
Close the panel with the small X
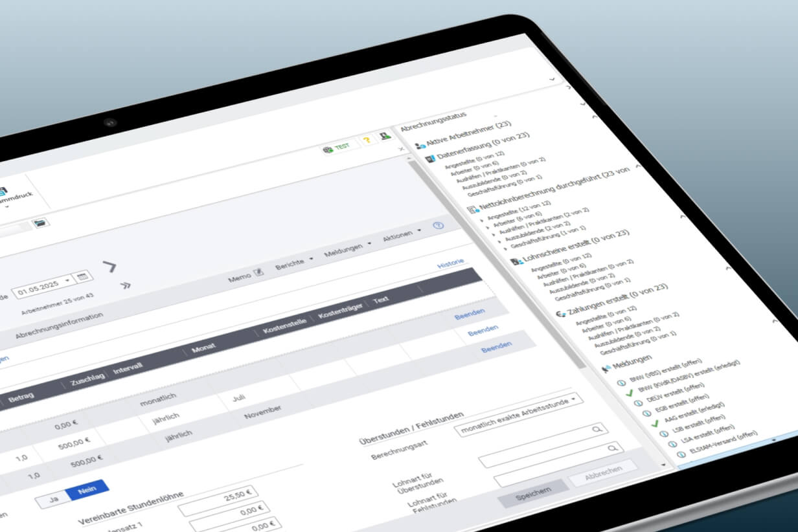401,148
